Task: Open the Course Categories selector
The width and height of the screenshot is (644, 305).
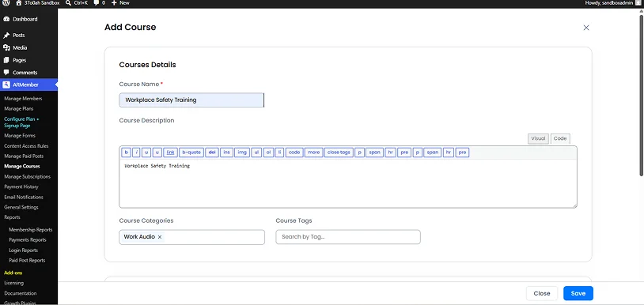Action: [191, 237]
